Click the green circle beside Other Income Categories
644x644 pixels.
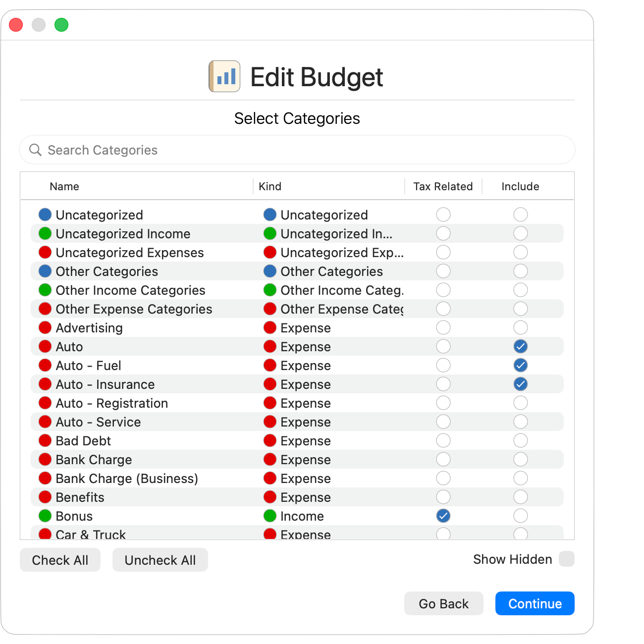(x=45, y=290)
